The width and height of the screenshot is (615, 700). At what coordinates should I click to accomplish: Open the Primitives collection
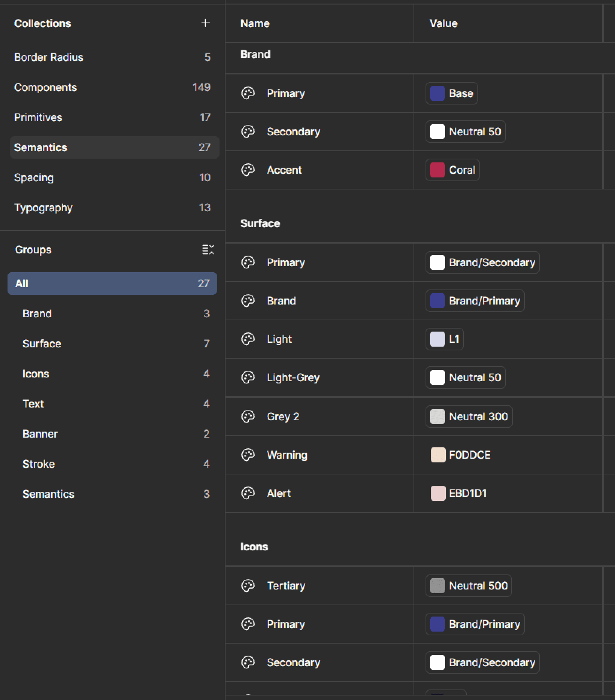tap(114, 117)
